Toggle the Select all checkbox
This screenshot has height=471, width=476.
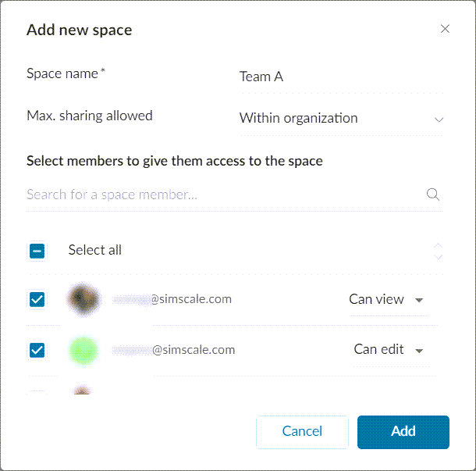coord(37,251)
